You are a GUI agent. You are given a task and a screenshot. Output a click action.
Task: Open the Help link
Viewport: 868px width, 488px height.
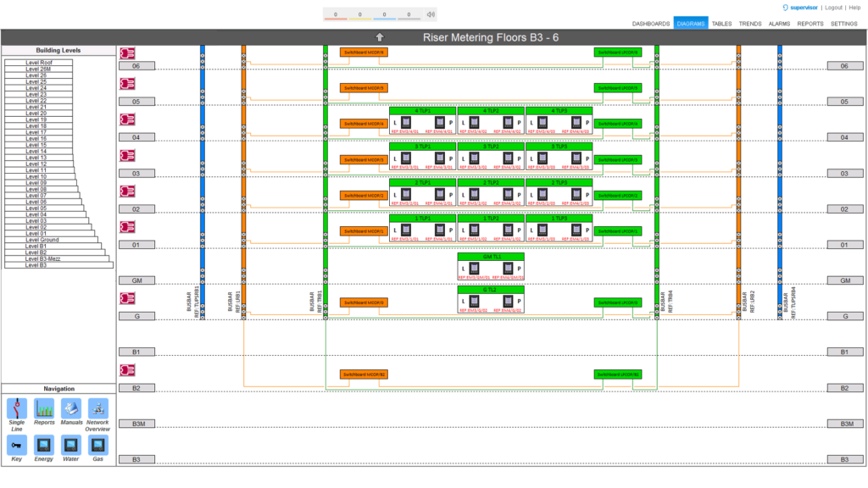point(854,7)
